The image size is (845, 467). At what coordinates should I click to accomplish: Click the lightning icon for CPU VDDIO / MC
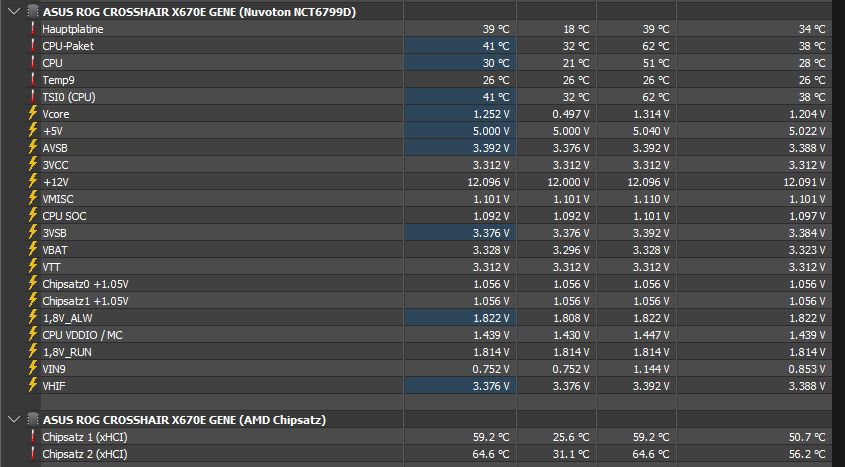point(33,335)
